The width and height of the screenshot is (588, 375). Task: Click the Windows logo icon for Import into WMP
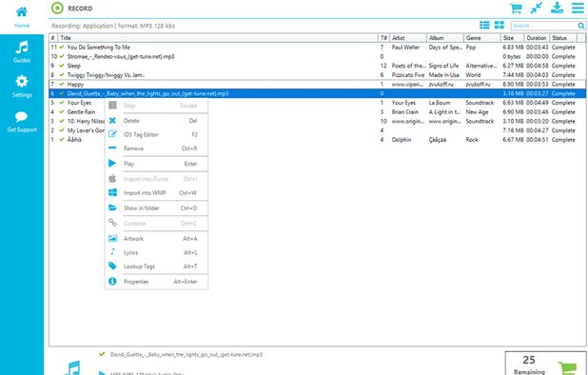(x=112, y=192)
